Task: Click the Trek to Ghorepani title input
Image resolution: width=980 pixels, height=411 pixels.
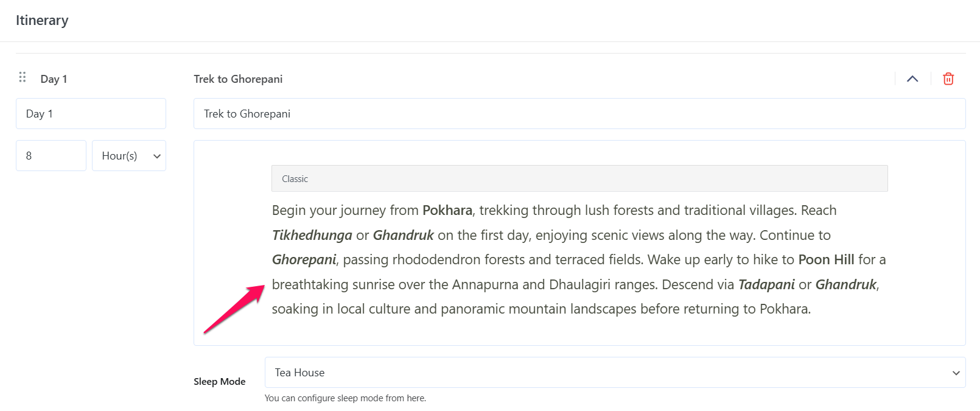Action: [579, 114]
